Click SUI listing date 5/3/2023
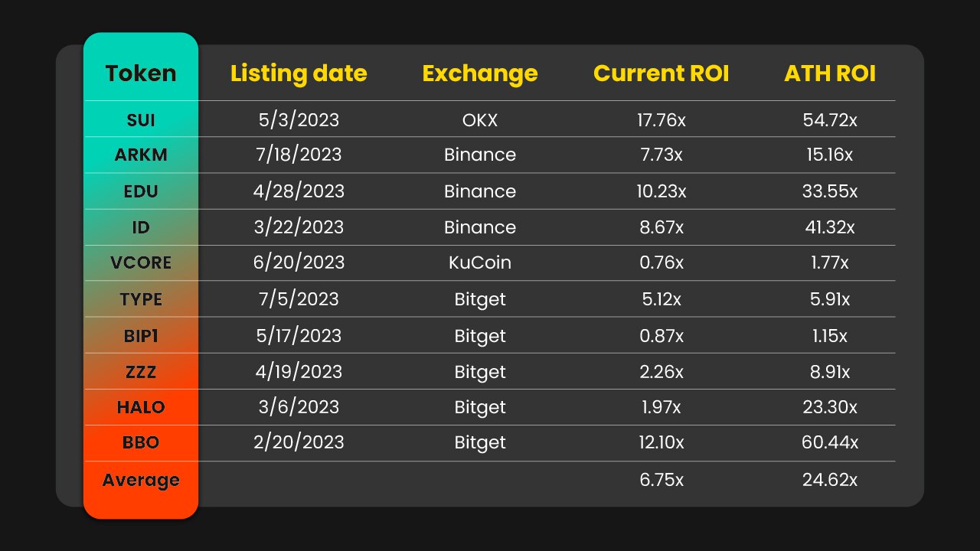Viewport: 980px width, 551px height. click(x=299, y=119)
